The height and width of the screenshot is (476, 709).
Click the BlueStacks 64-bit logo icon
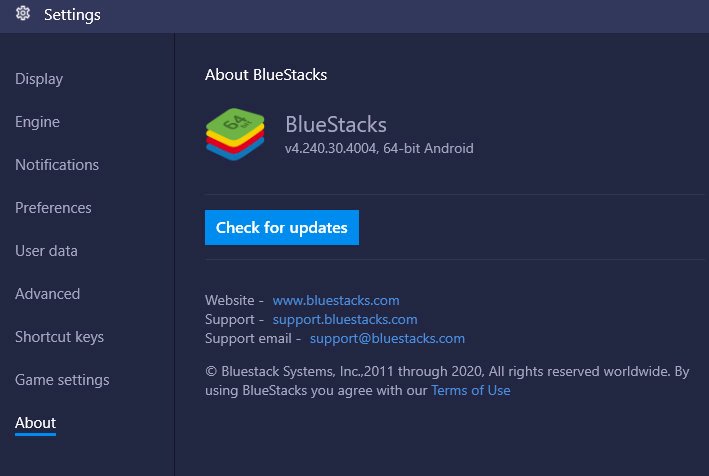pos(235,134)
